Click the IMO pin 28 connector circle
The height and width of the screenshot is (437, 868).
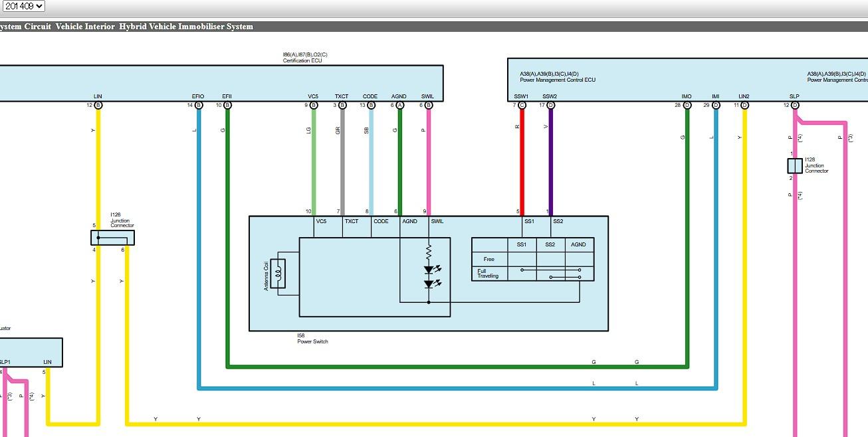coord(687,105)
